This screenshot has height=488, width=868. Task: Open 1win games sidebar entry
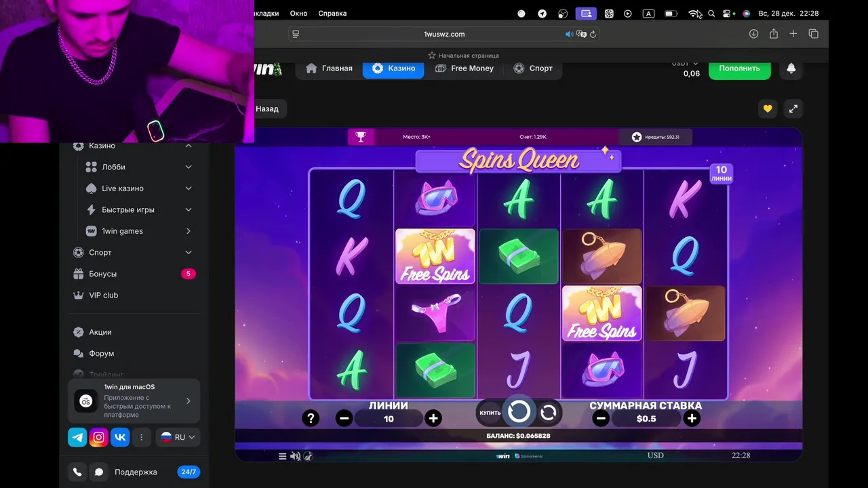pyautogui.click(x=139, y=231)
